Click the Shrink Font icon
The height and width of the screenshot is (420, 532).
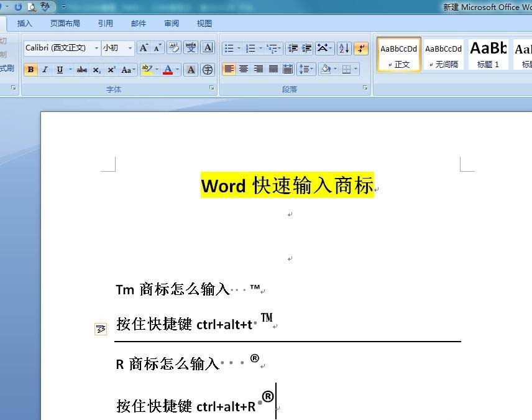coord(157,48)
